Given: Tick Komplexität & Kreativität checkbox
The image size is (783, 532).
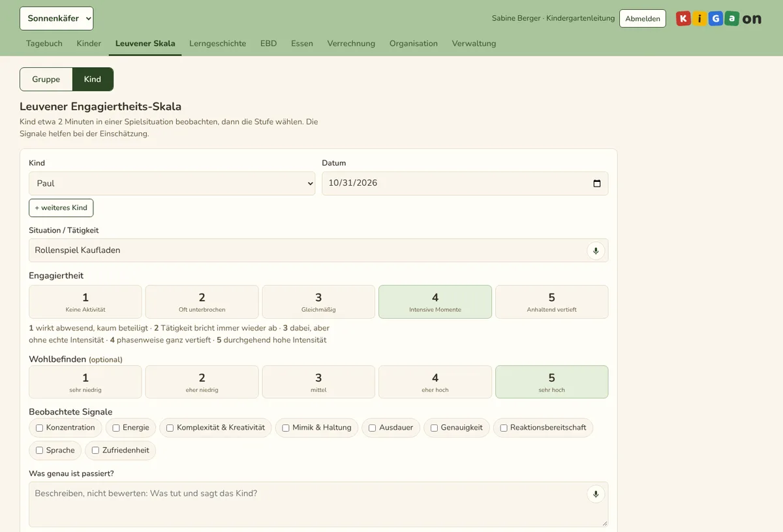Looking at the screenshot, I should tap(170, 428).
